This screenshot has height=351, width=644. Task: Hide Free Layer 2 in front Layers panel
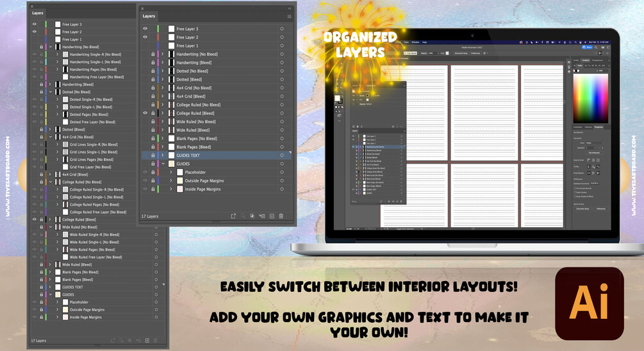tap(145, 37)
